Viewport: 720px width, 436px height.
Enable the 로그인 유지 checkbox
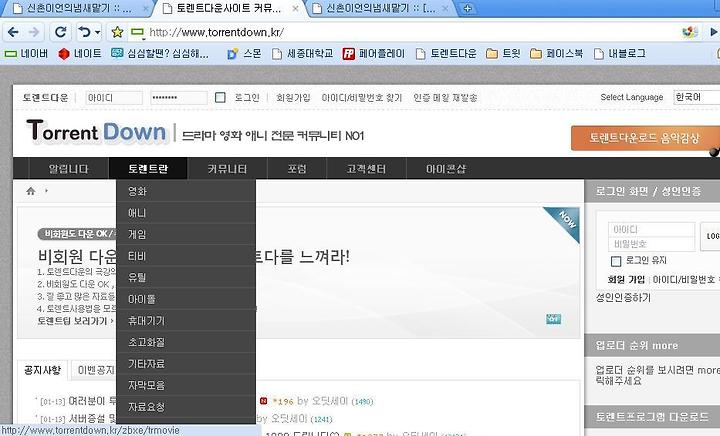click(x=616, y=261)
